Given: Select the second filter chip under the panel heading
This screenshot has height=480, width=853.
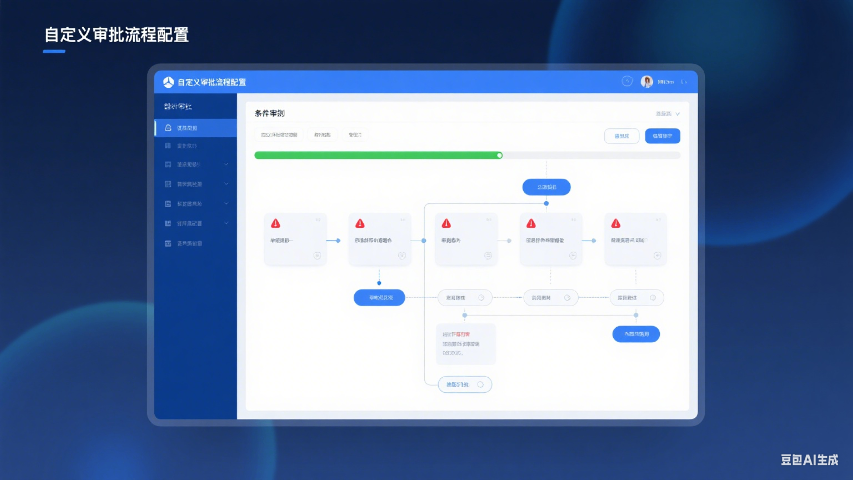Looking at the screenshot, I should [323, 135].
